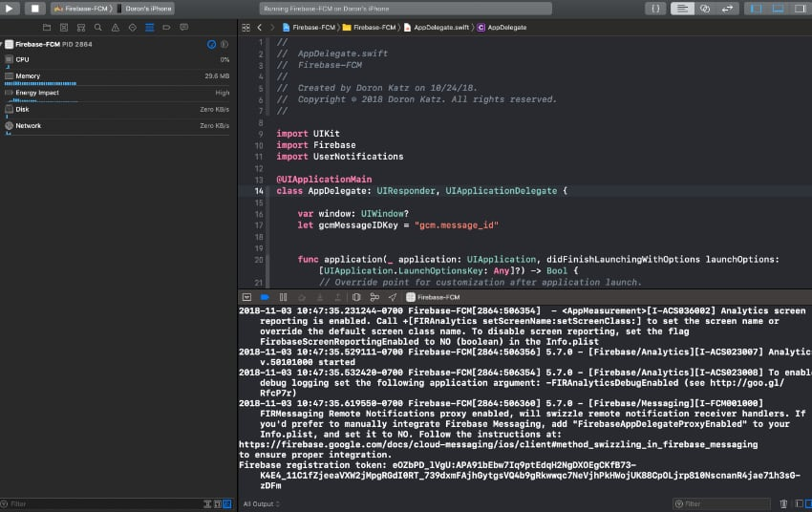812x512 pixels.
Task: Click the word UIResponder in code
Action: pos(406,191)
